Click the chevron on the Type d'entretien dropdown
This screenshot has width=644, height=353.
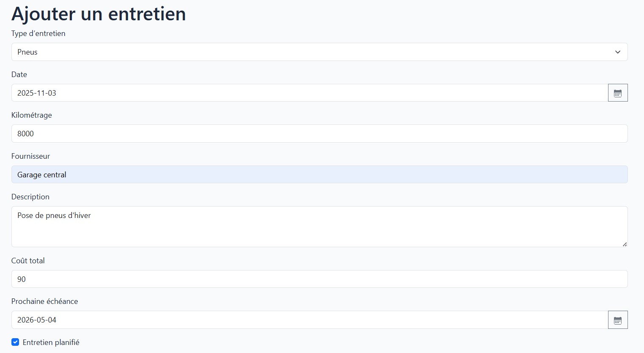pos(617,52)
